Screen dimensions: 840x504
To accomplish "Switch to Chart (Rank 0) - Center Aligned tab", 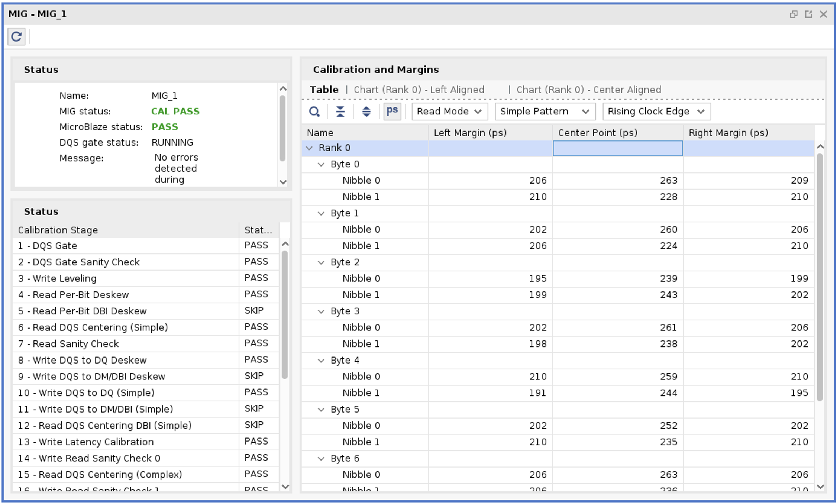I will [x=588, y=90].
